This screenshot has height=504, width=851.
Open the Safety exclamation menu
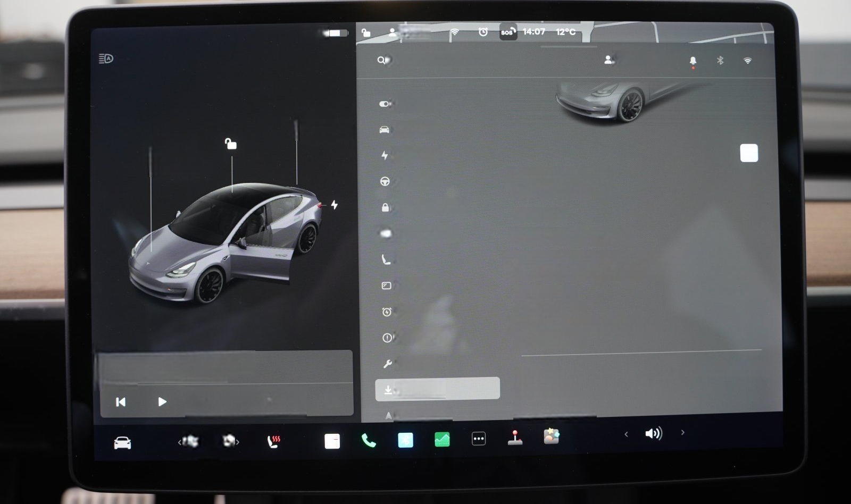point(387,338)
